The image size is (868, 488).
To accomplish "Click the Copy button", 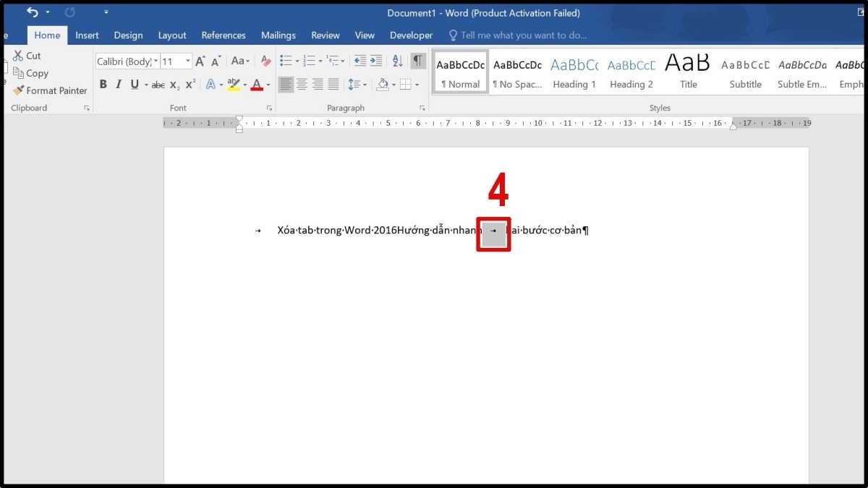I will click(31, 73).
